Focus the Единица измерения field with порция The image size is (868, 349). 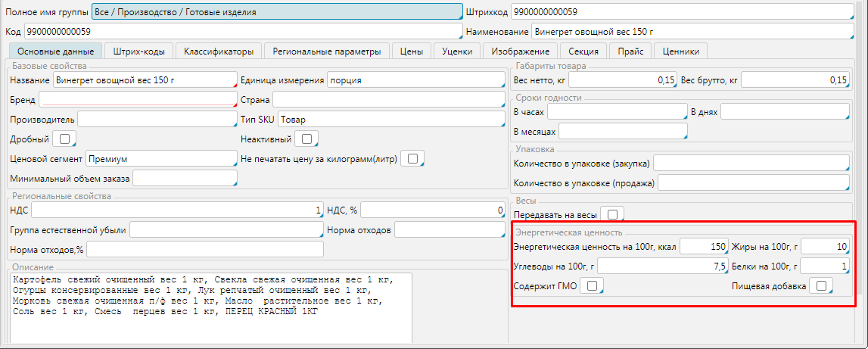click(x=415, y=80)
